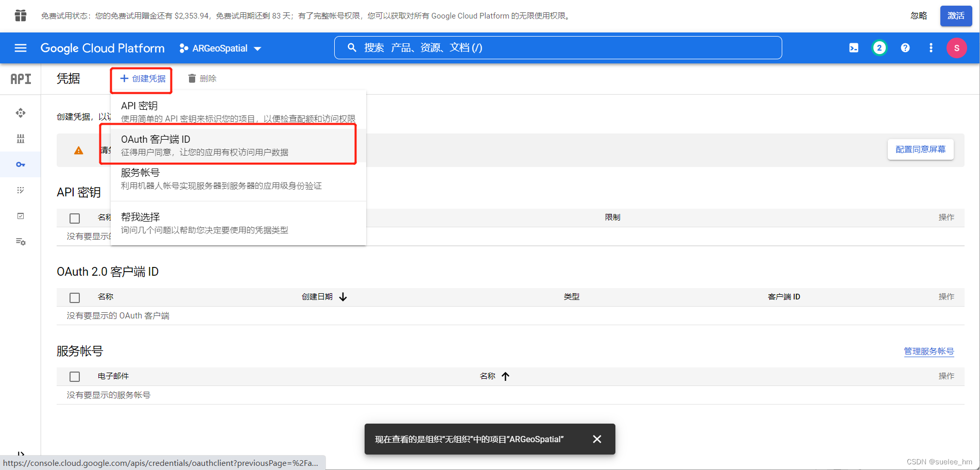Click the 限制 column header
Image resolution: width=980 pixels, height=470 pixels.
coord(613,217)
